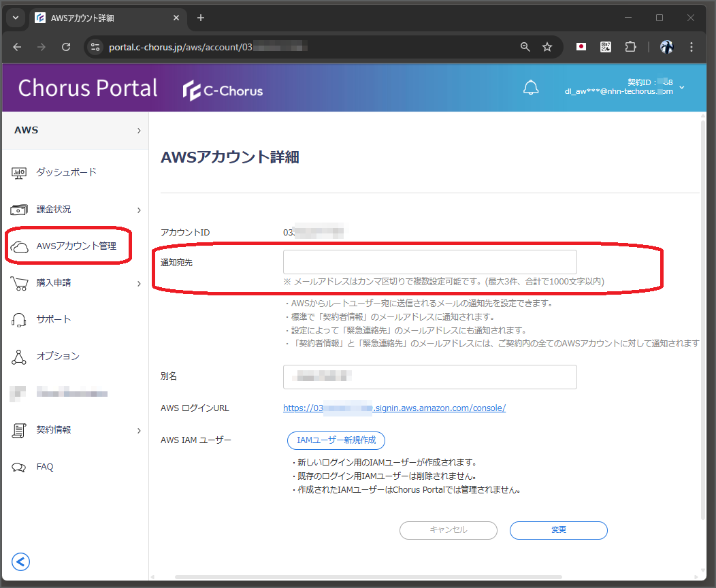This screenshot has height=588, width=716.
Task: Click the 別名 input field
Action: pos(429,376)
